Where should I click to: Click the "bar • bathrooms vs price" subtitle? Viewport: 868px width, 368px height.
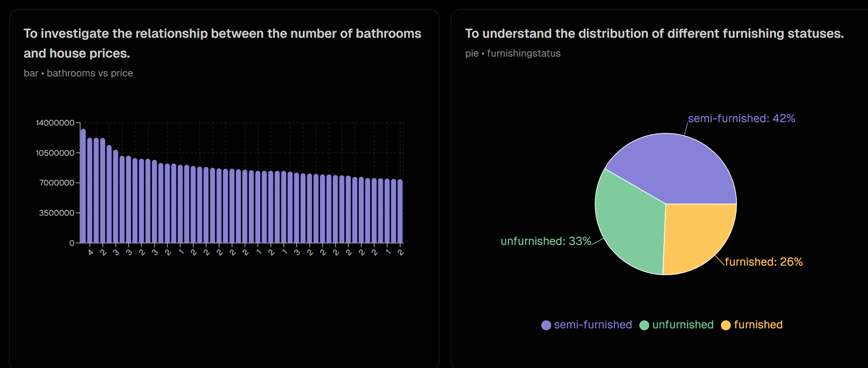pyautogui.click(x=78, y=73)
